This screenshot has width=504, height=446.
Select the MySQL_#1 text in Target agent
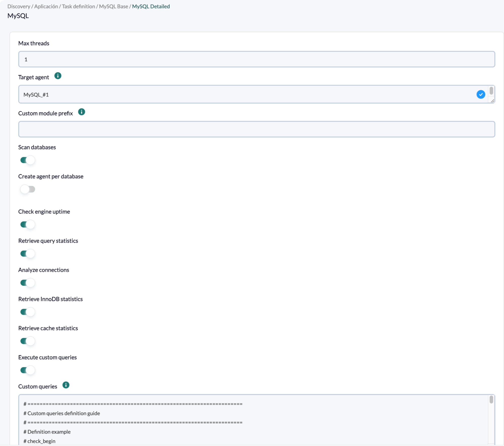coord(36,94)
